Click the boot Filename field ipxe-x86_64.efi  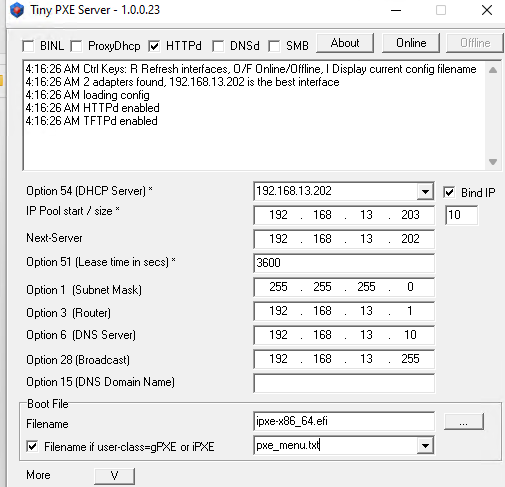pyautogui.click(x=344, y=421)
